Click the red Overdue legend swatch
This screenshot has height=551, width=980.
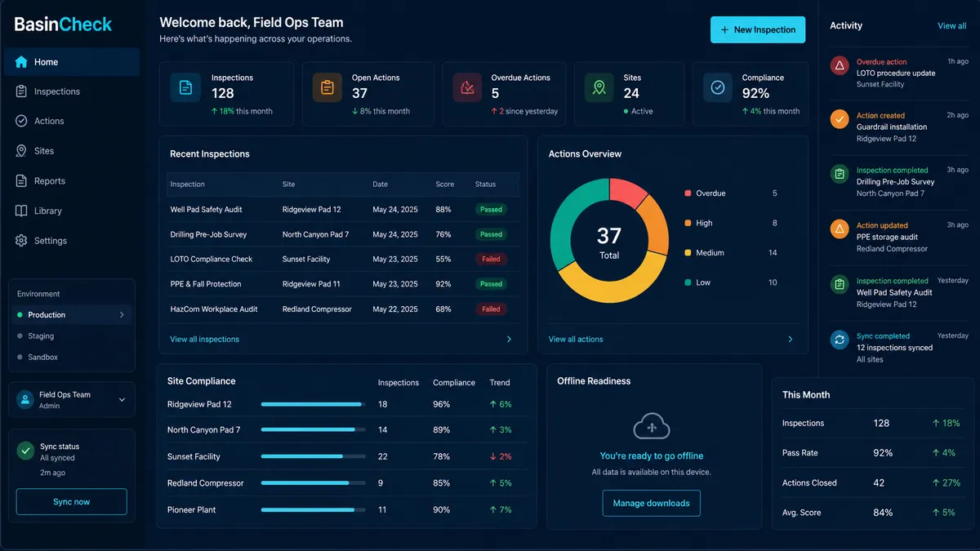pyautogui.click(x=688, y=193)
